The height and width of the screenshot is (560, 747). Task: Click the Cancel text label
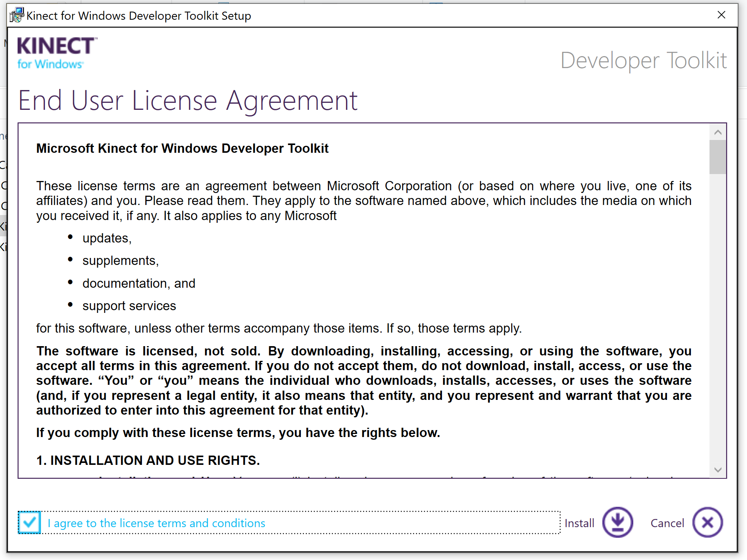[667, 523]
